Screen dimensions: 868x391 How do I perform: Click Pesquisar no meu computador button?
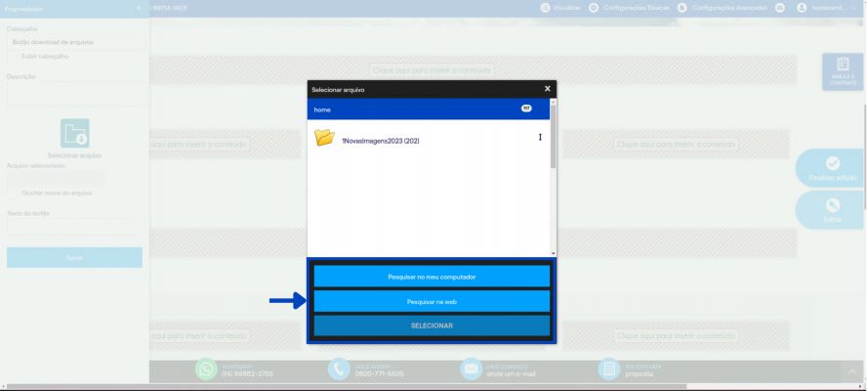(x=432, y=277)
